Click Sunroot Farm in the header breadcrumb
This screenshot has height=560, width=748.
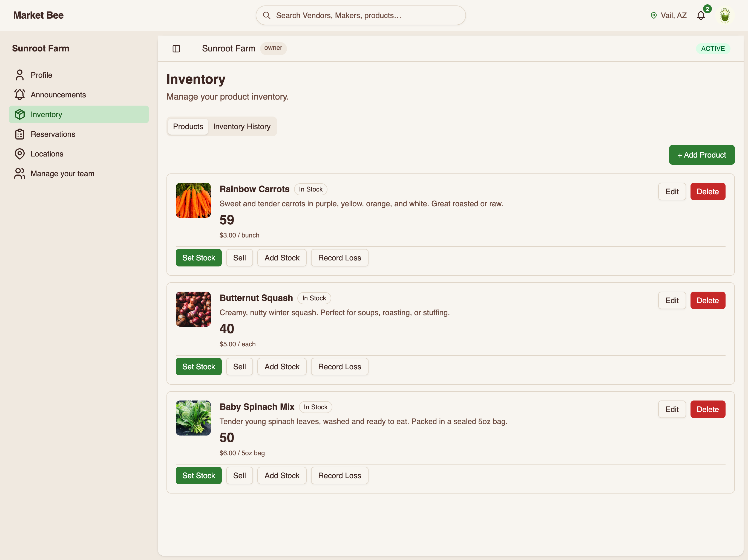(229, 48)
